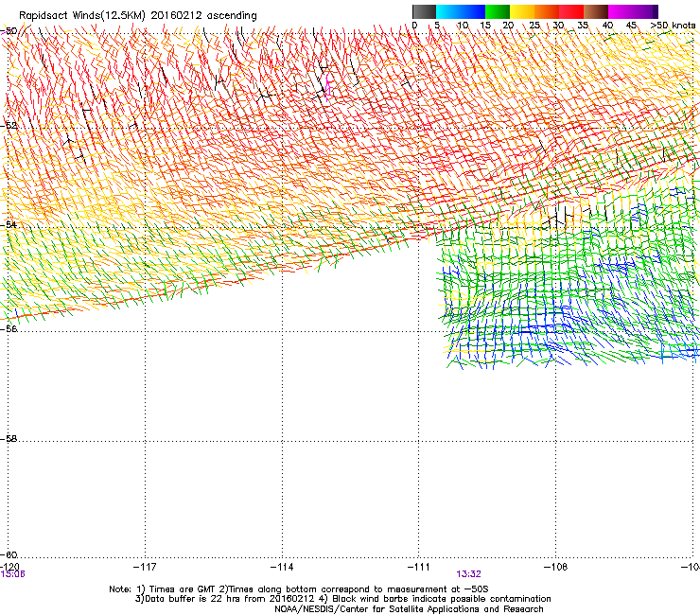Click the purple '15:06' time stamp
Image resolution: width=700 pixels, height=615 pixels.
pyautogui.click(x=13, y=574)
